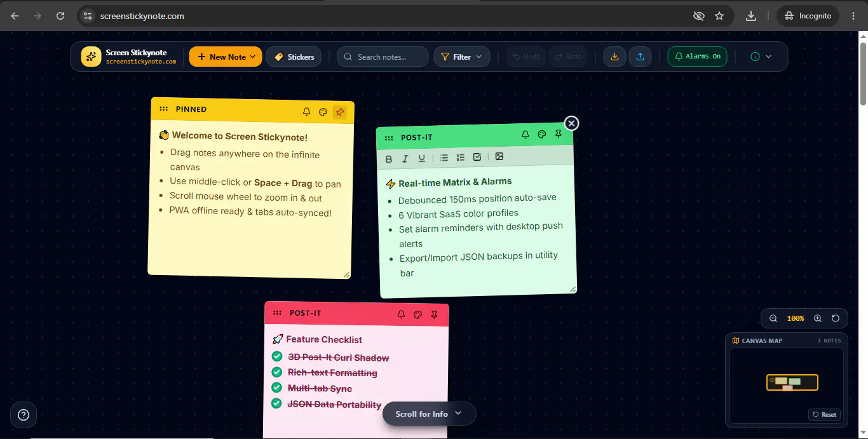Image resolution: width=868 pixels, height=439 pixels.
Task: Click the site info icon in address bar
Action: click(88, 16)
